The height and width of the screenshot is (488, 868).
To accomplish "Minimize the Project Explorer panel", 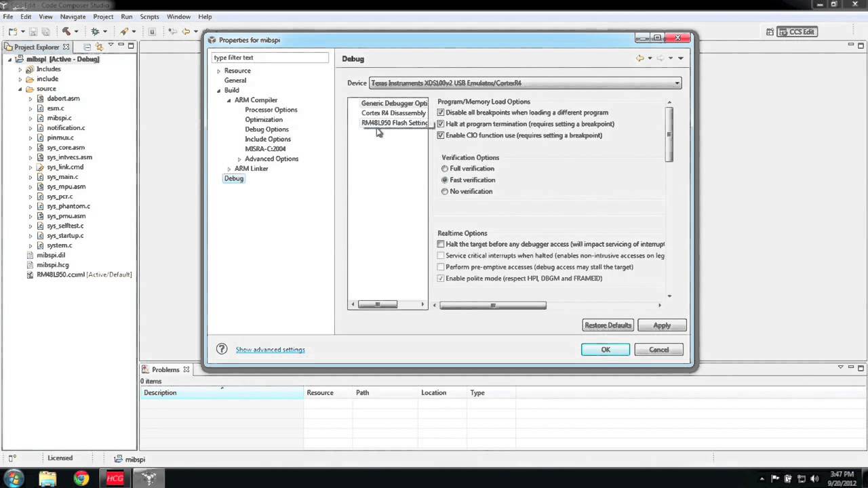I will click(x=121, y=46).
